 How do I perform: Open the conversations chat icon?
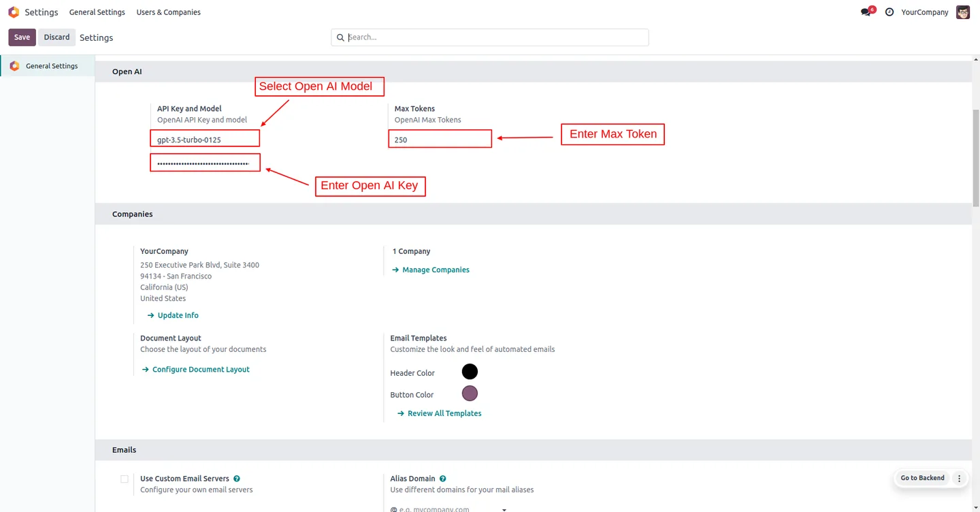click(x=866, y=12)
